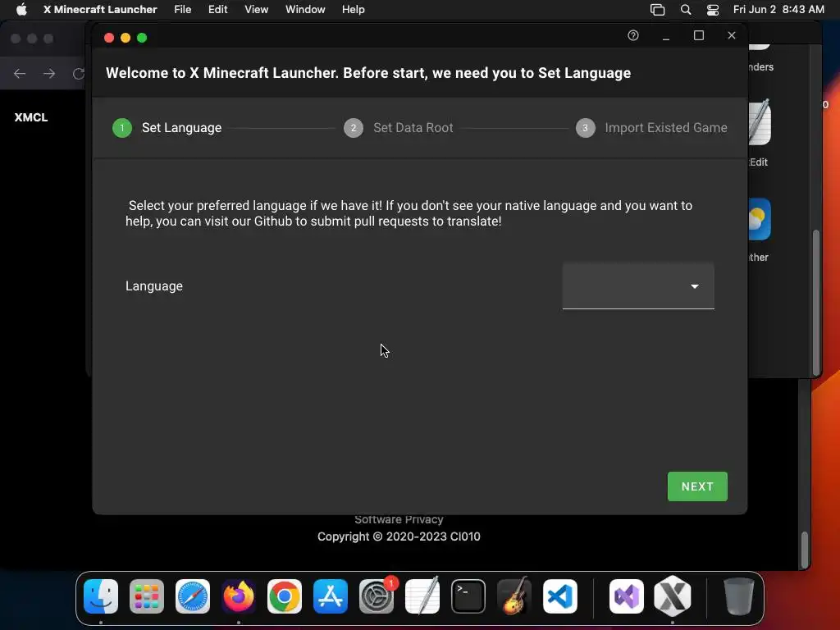This screenshot has width=840, height=630.
Task: Click the browser reload icon
Action: tap(78, 73)
